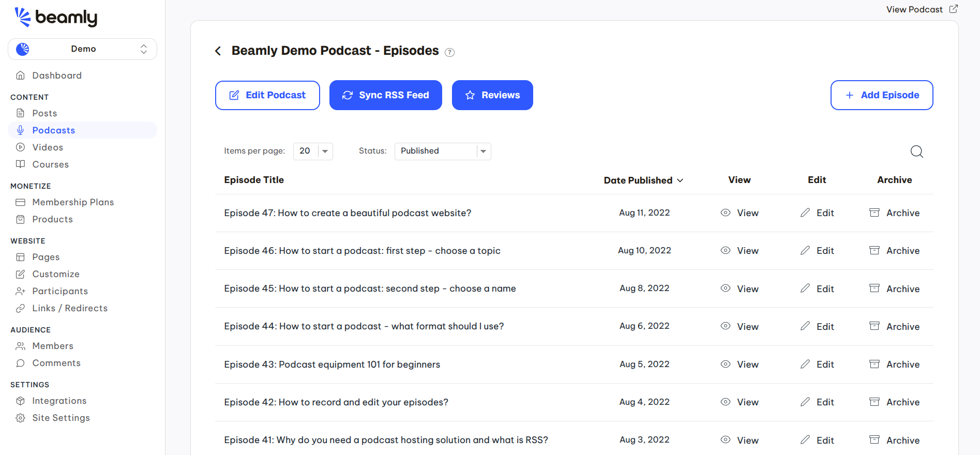The width and height of the screenshot is (980, 455).
Task: Click Sync RSS Feed button
Action: click(x=386, y=95)
